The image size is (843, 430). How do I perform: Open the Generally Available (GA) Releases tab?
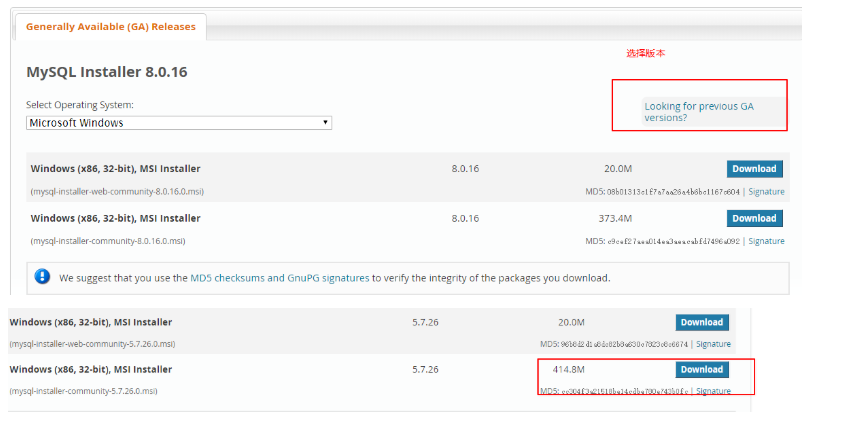pos(111,27)
